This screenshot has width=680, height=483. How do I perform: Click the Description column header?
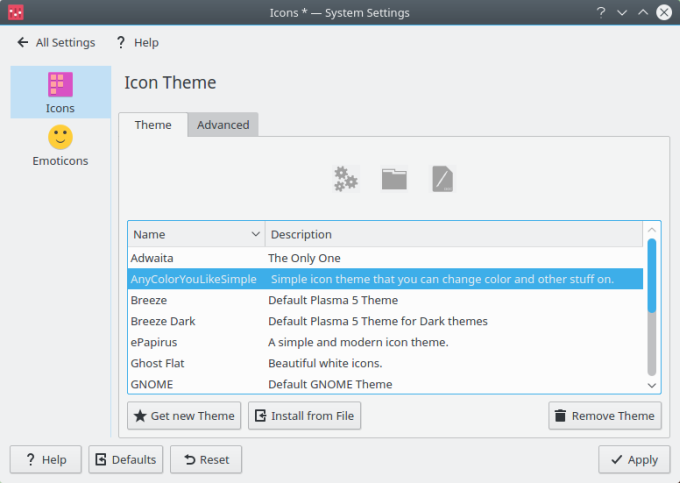tap(453, 234)
